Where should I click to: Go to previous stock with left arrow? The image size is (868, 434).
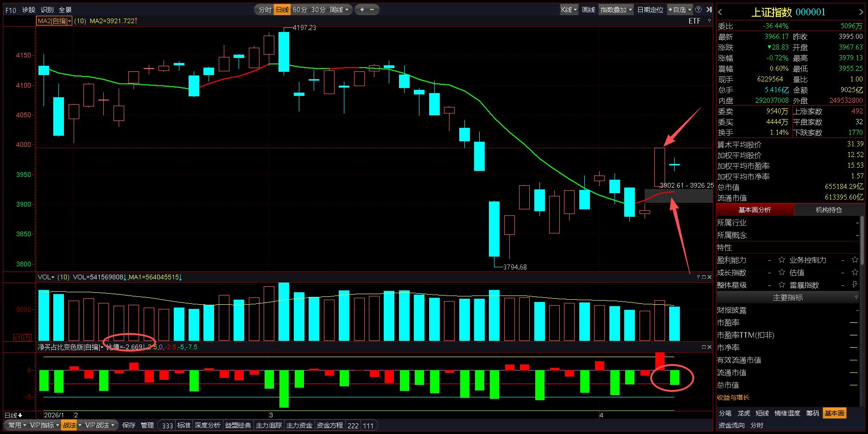(x=720, y=13)
